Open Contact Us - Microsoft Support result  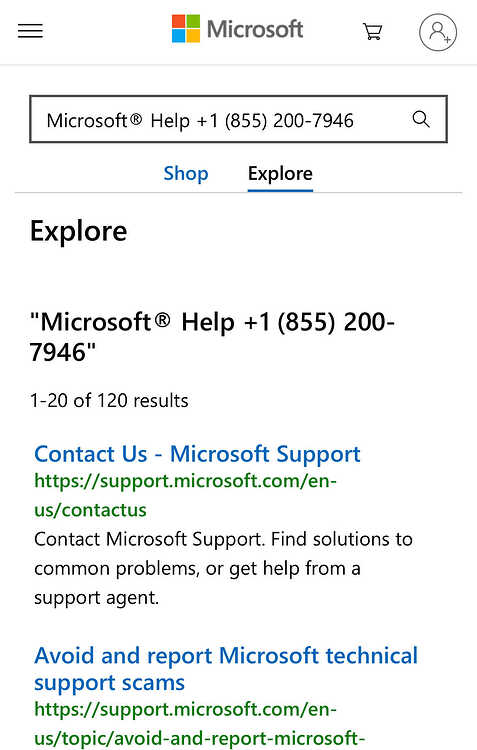197,454
